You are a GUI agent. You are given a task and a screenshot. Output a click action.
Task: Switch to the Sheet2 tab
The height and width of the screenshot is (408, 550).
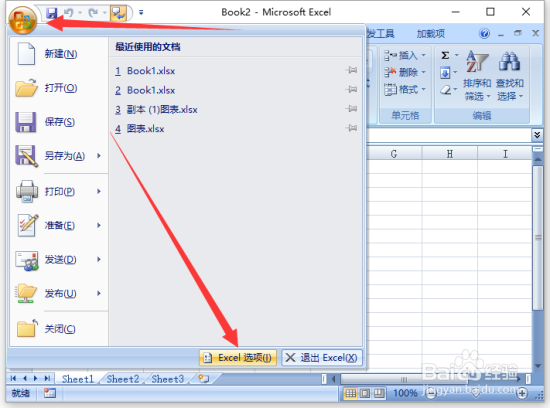pos(123,379)
